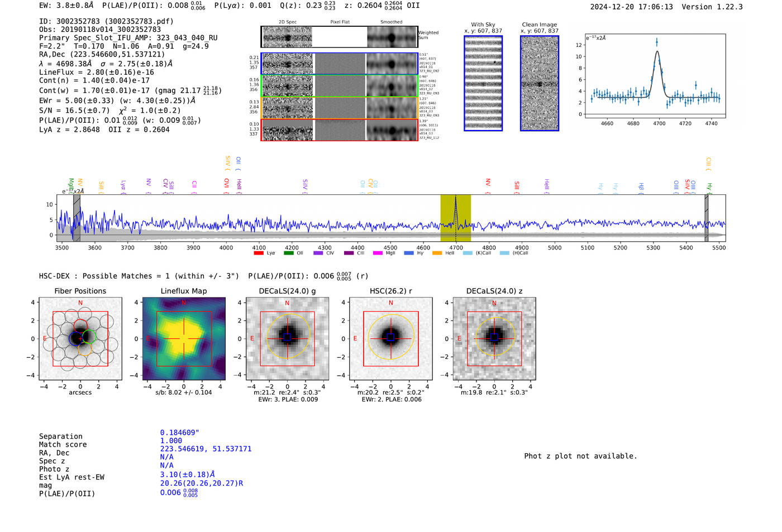Click the 'm:19.8 re:2.1" s:0.3"' caption

[x=494, y=392]
